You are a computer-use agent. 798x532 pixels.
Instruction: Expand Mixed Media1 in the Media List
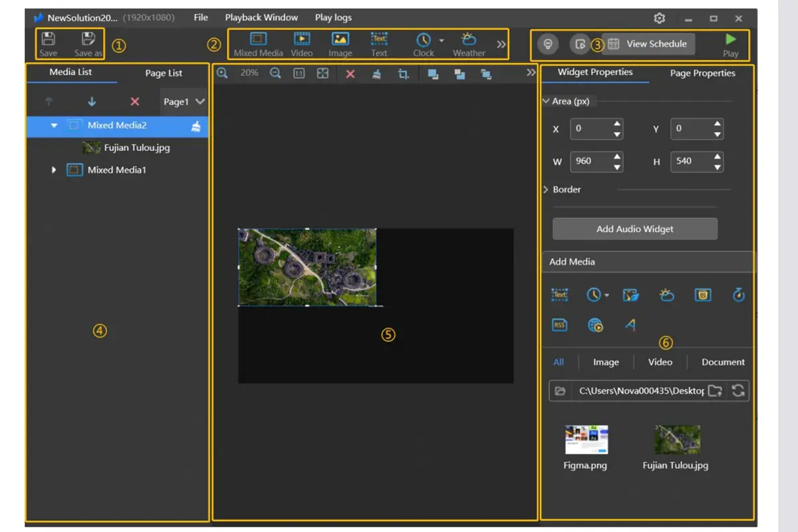click(x=54, y=170)
